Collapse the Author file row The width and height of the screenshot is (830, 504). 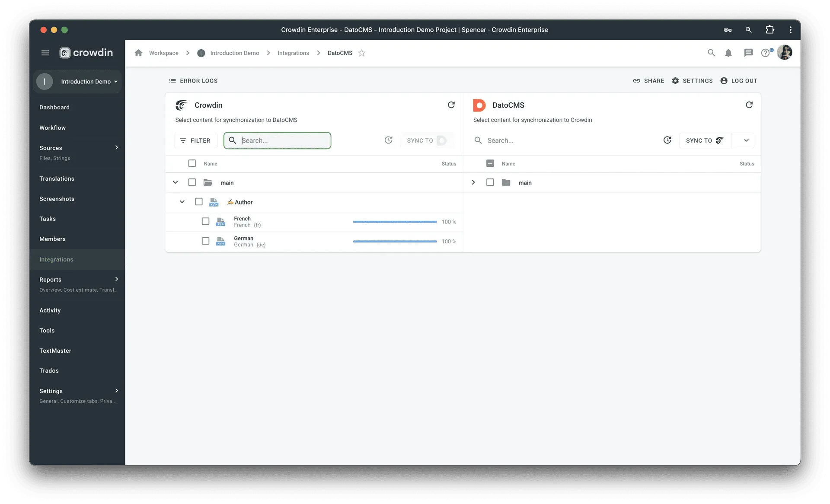[x=182, y=202]
